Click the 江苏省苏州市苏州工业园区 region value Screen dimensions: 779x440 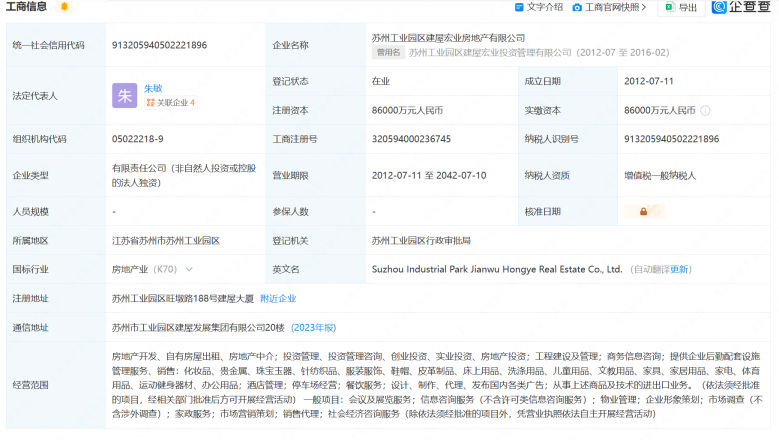[165, 240]
